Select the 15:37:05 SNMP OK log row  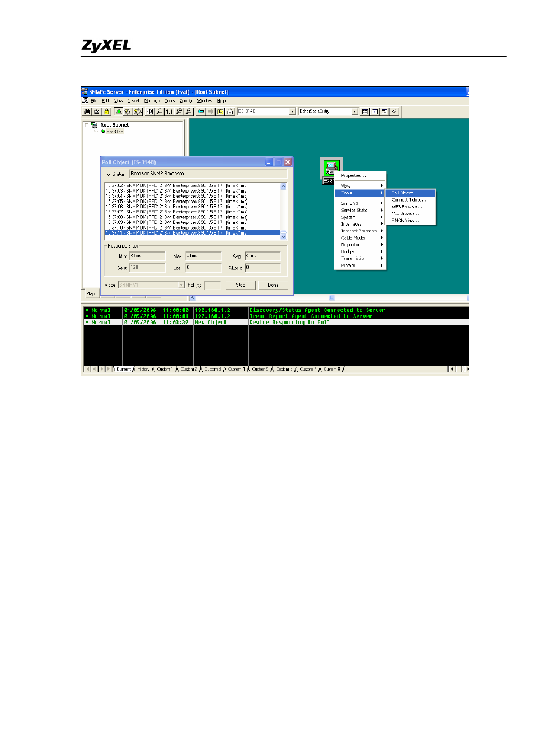(192, 202)
